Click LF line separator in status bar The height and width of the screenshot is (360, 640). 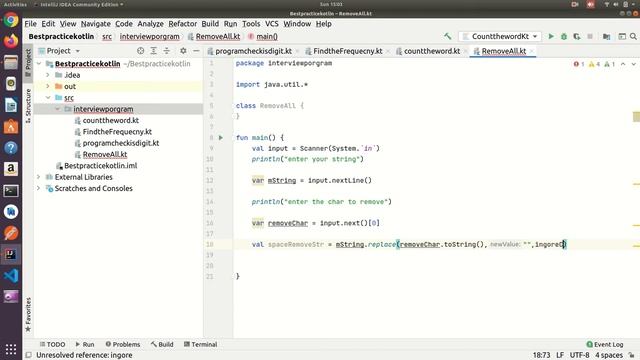[560, 355]
